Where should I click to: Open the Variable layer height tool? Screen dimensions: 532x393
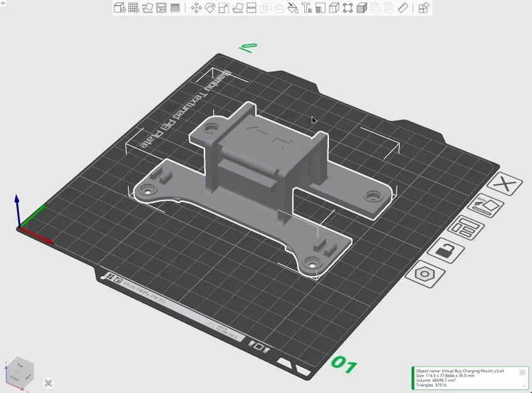click(x=175, y=8)
